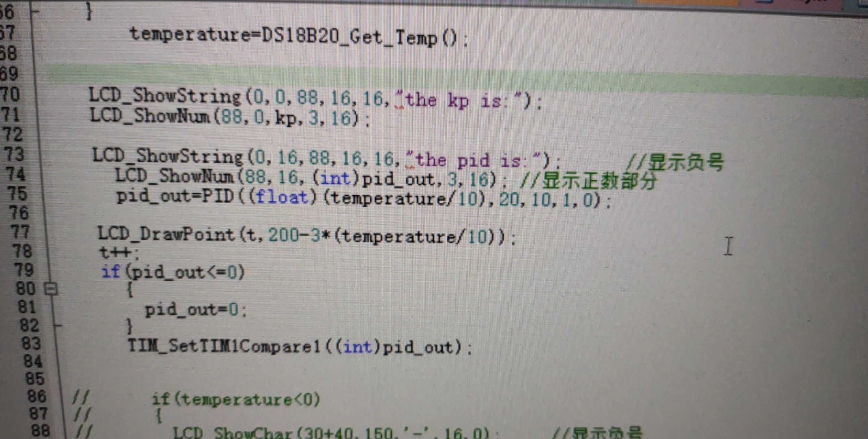Click line number 86 in gutter
Viewport: 868px width, 439px height.
click(37, 396)
